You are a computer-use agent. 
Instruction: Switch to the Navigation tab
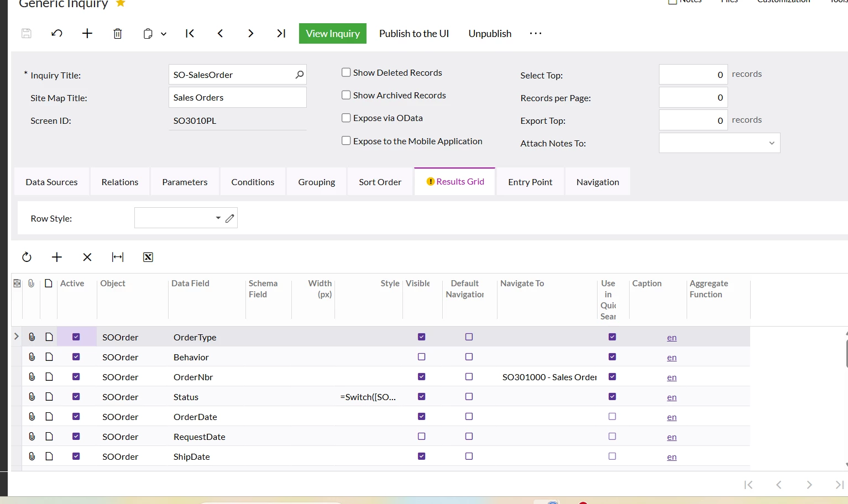(x=598, y=182)
